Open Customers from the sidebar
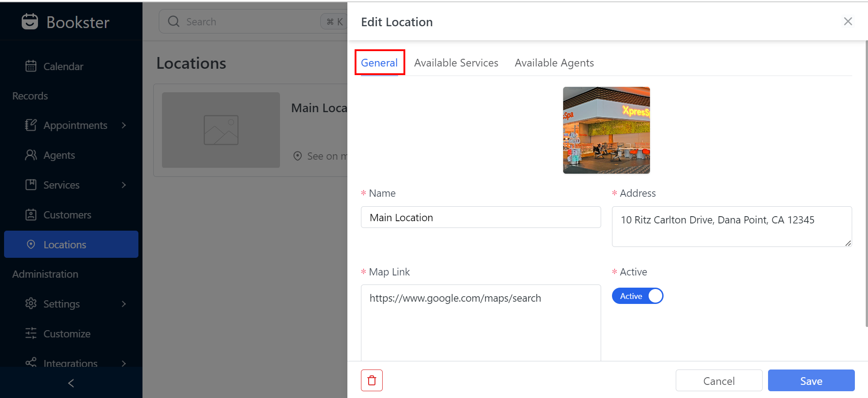Viewport: 868px width, 398px height. coord(67,215)
